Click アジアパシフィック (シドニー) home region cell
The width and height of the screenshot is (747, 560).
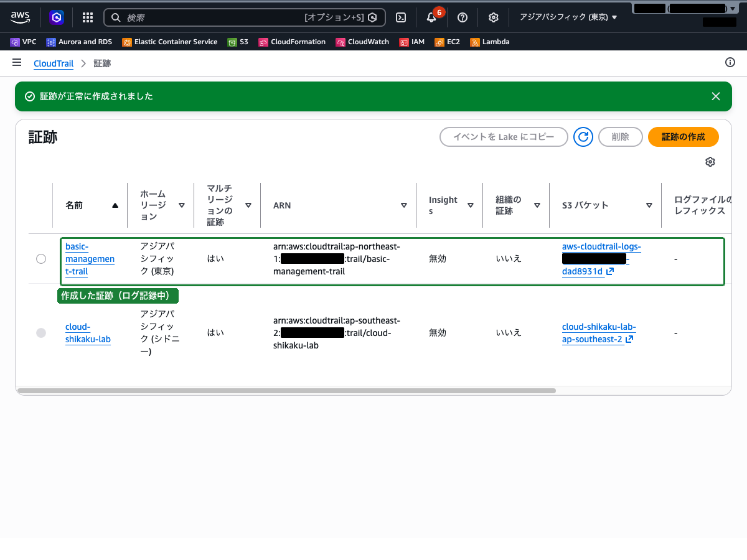point(160,333)
